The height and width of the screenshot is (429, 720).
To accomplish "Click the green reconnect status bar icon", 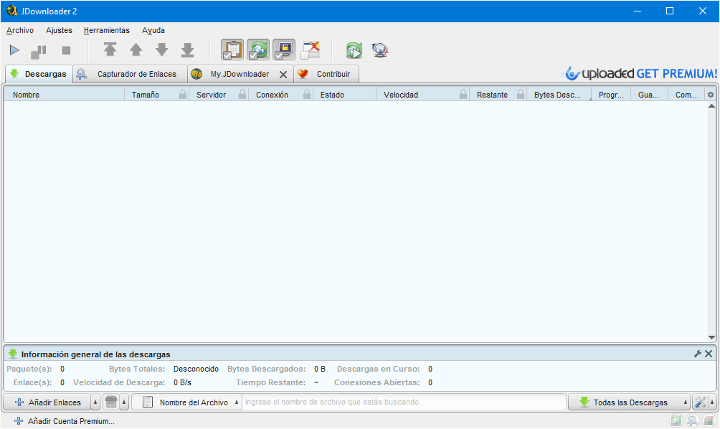I will click(x=676, y=420).
